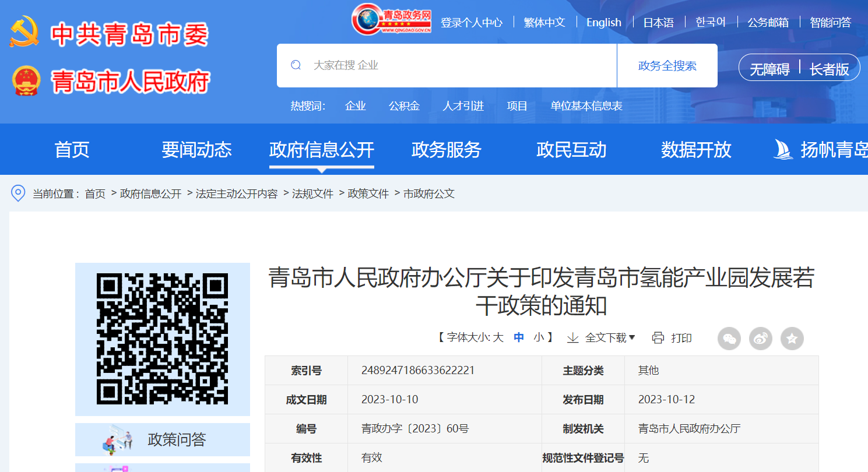Image resolution: width=868 pixels, height=472 pixels.
Task: Open the 政策问答 sidebar button
Action: (163, 440)
